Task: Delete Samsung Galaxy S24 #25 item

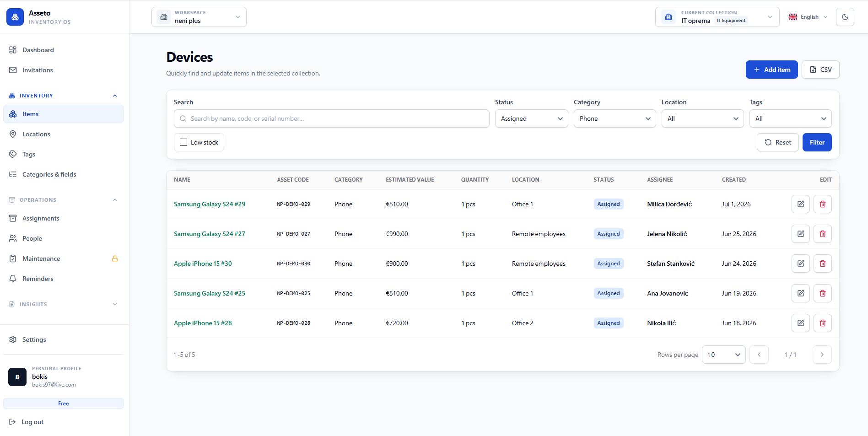Action: [x=822, y=293]
